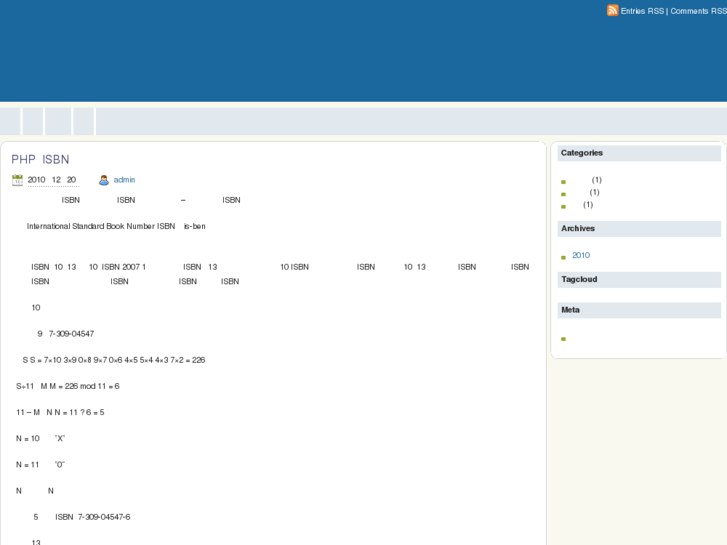Viewport: 727px width, 545px height.
Task: Open the PHP ISBN post title
Action: [40, 160]
